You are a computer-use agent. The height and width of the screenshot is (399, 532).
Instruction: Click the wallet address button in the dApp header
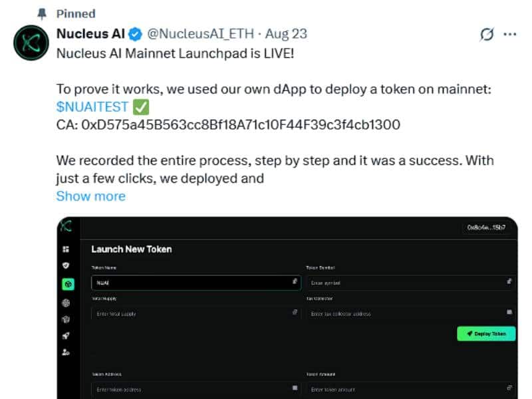486,228
